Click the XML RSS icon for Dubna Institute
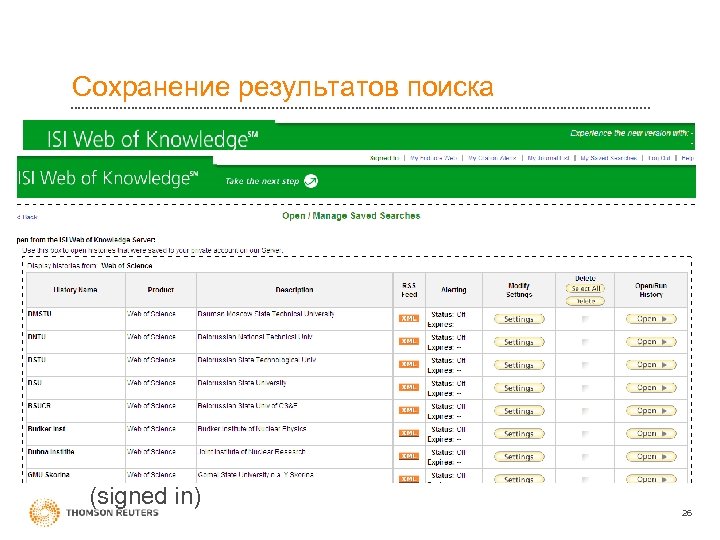The height and width of the screenshot is (540, 720). tap(409, 456)
